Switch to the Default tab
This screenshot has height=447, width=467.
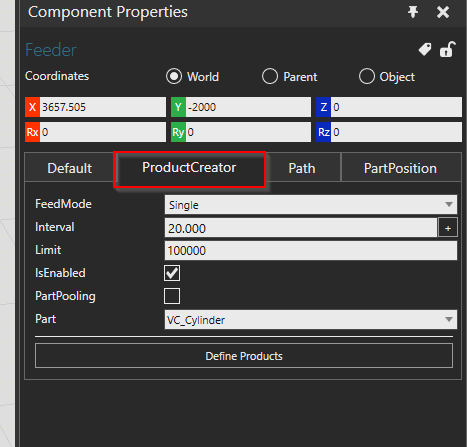click(69, 168)
